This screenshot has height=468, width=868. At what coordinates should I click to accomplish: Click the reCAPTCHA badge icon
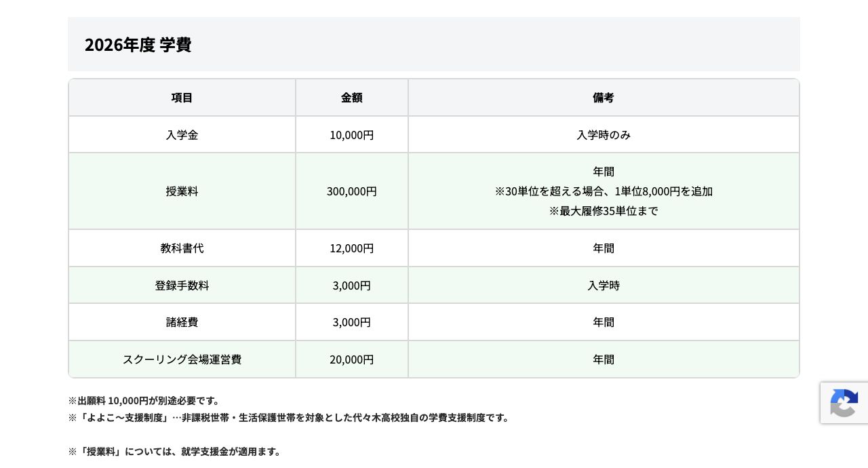pos(844,403)
